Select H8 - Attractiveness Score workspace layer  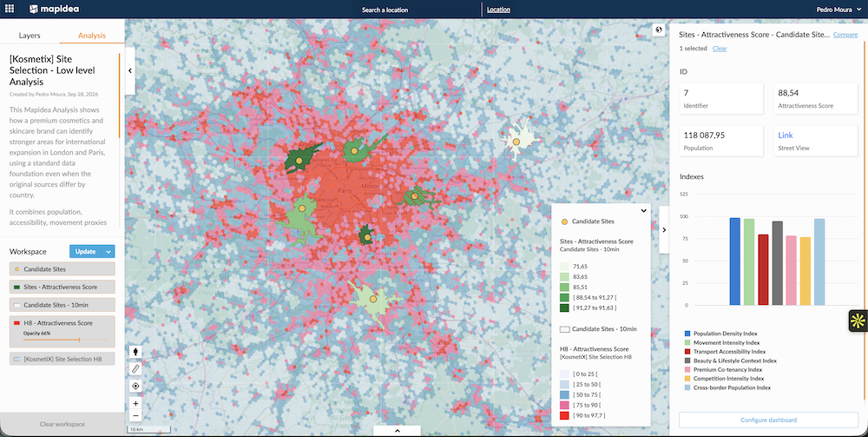point(62,332)
